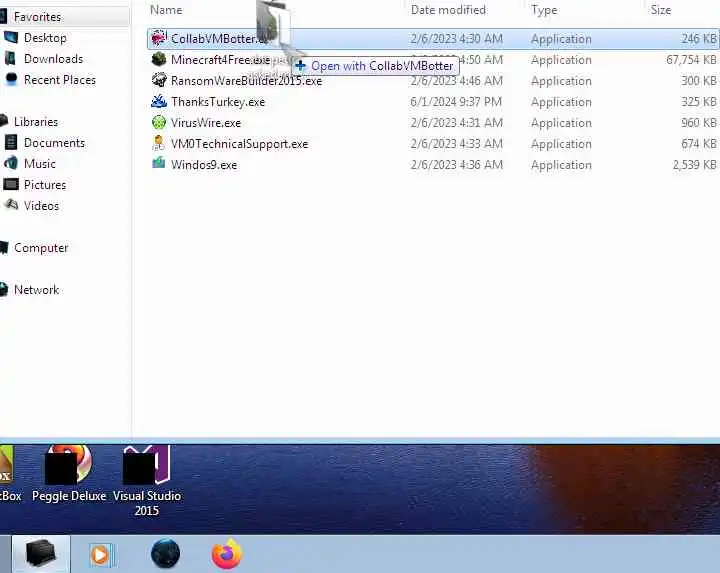
Task: Open Music library
Action: pyautogui.click(x=39, y=164)
